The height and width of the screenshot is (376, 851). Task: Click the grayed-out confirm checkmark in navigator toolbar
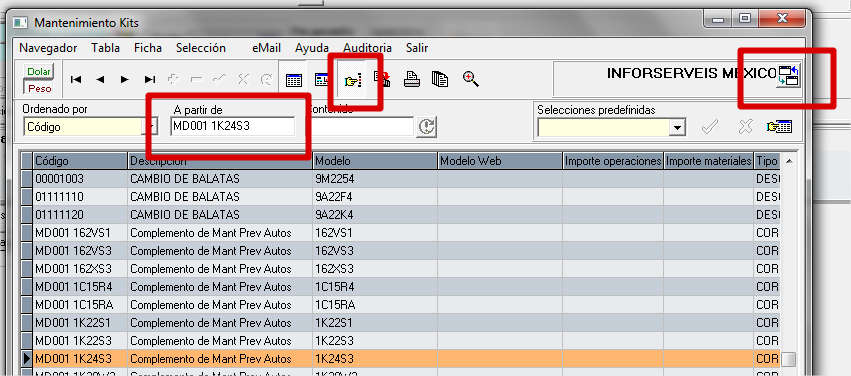pyautogui.click(x=220, y=80)
